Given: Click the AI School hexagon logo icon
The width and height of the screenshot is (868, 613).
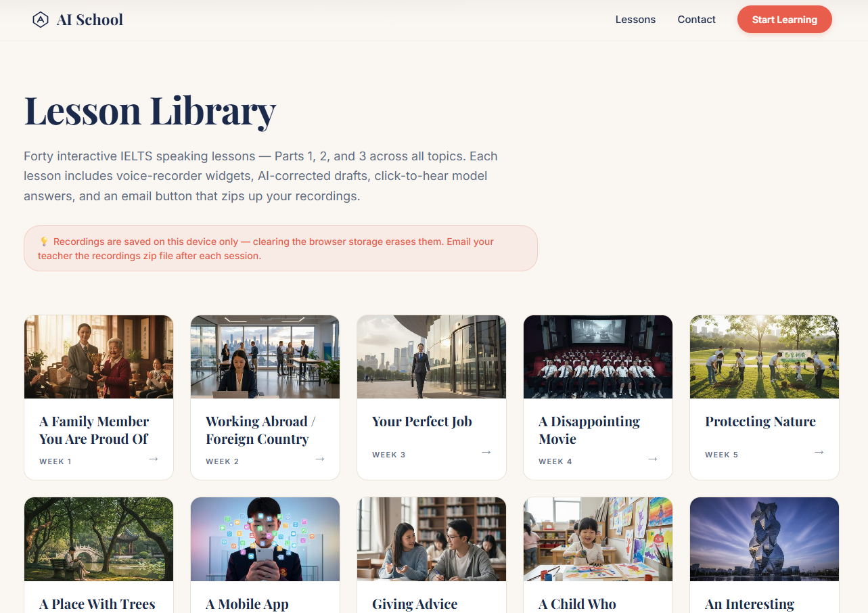Looking at the screenshot, I should (x=41, y=20).
